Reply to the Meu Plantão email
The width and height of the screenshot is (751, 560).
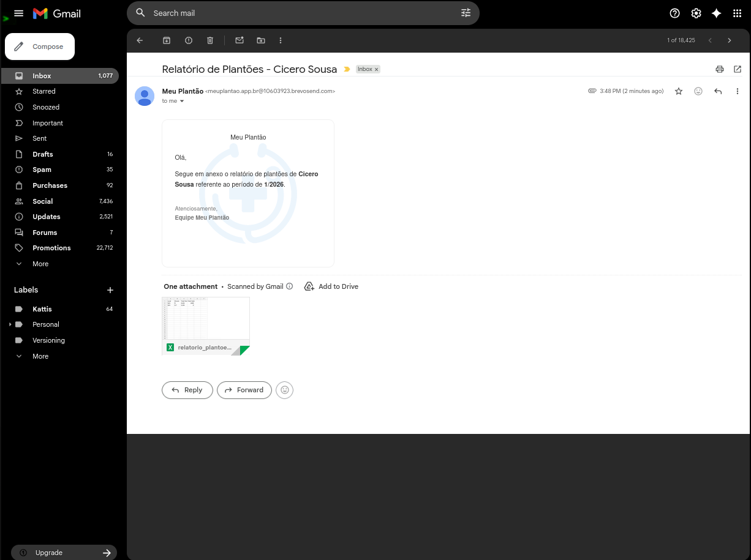(187, 390)
